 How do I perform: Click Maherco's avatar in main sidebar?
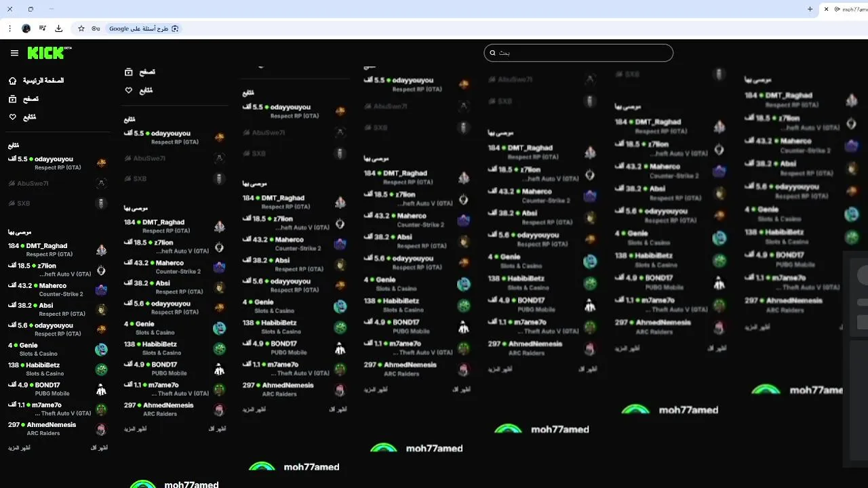coord(101,290)
